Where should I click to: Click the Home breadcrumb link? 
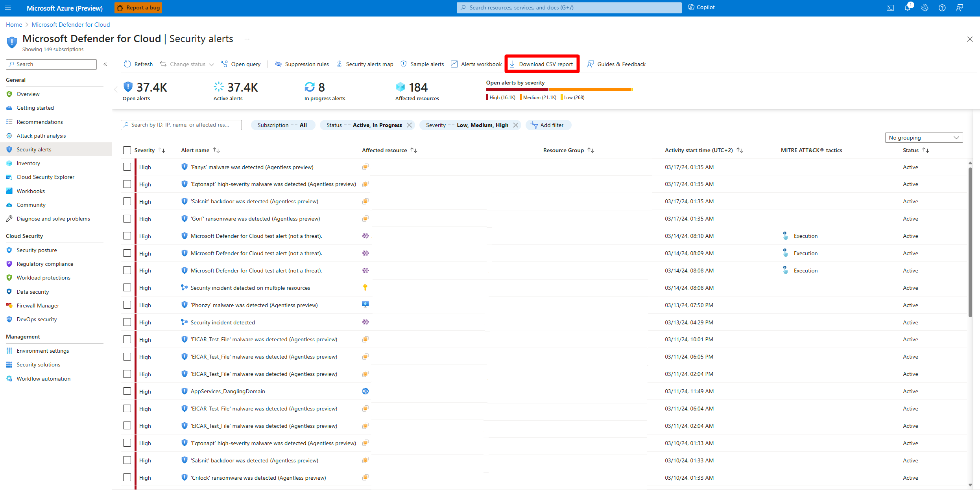(x=14, y=24)
